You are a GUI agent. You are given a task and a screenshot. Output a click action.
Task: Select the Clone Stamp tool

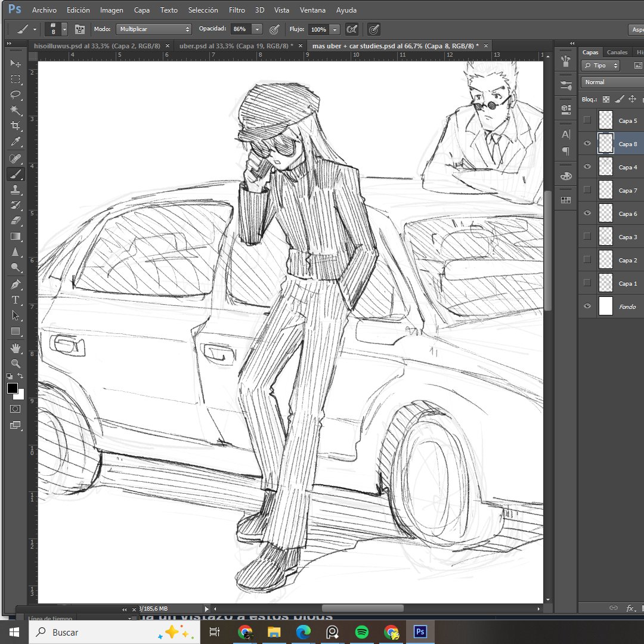[x=15, y=190]
